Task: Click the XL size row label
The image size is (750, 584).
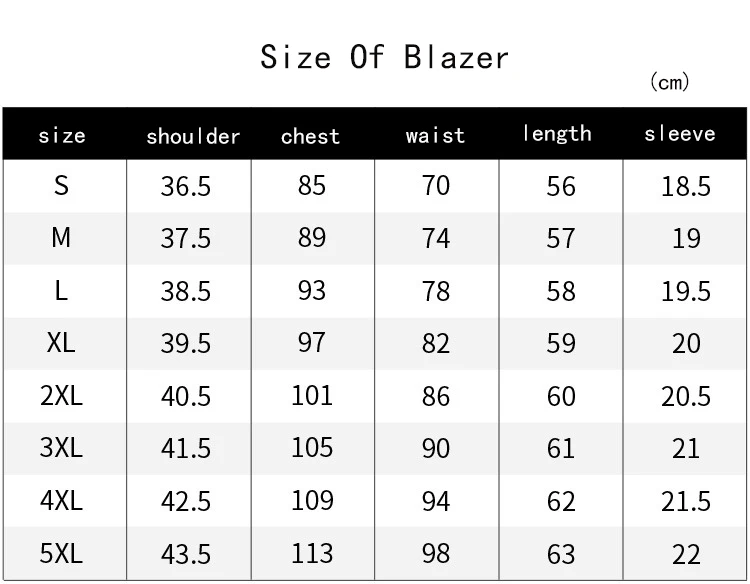Action: 61,342
